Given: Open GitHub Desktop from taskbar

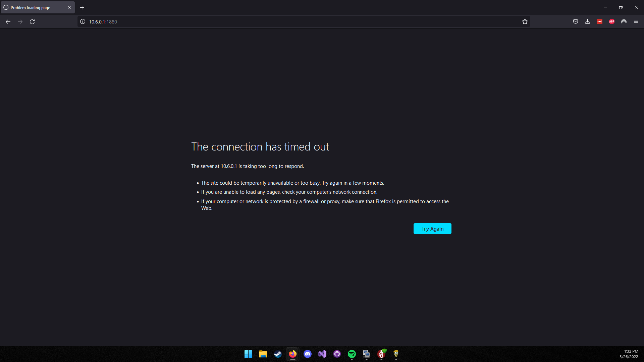Looking at the screenshot, I should pyautogui.click(x=337, y=354).
